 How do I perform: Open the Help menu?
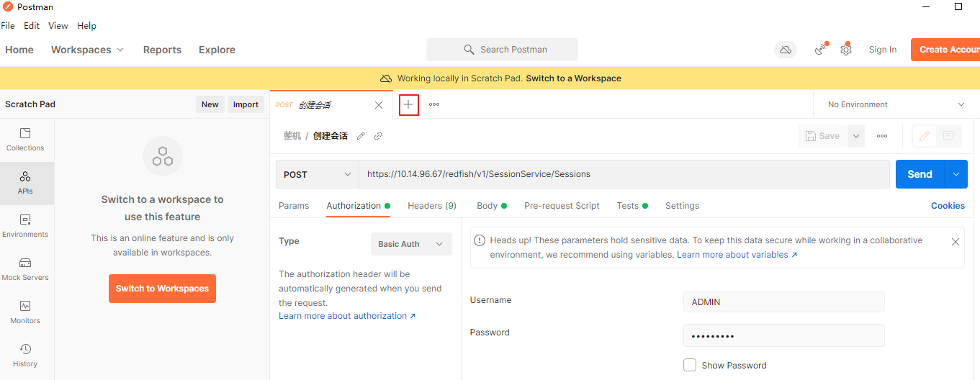86,26
